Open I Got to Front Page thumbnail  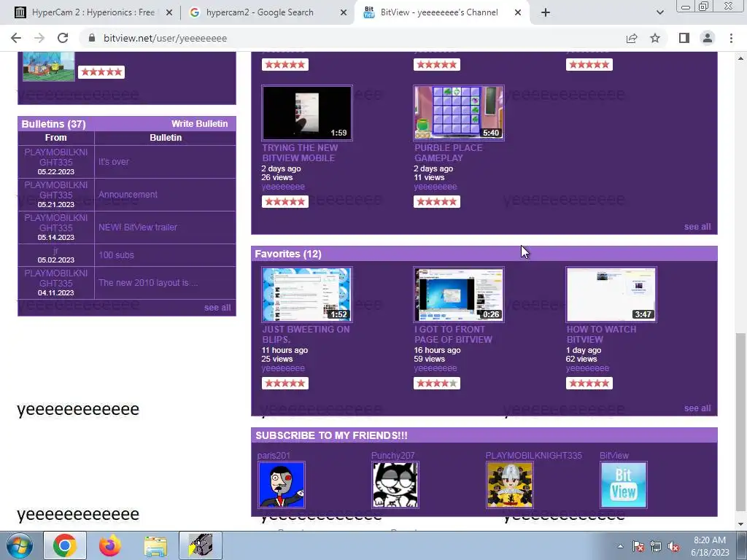(x=459, y=295)
